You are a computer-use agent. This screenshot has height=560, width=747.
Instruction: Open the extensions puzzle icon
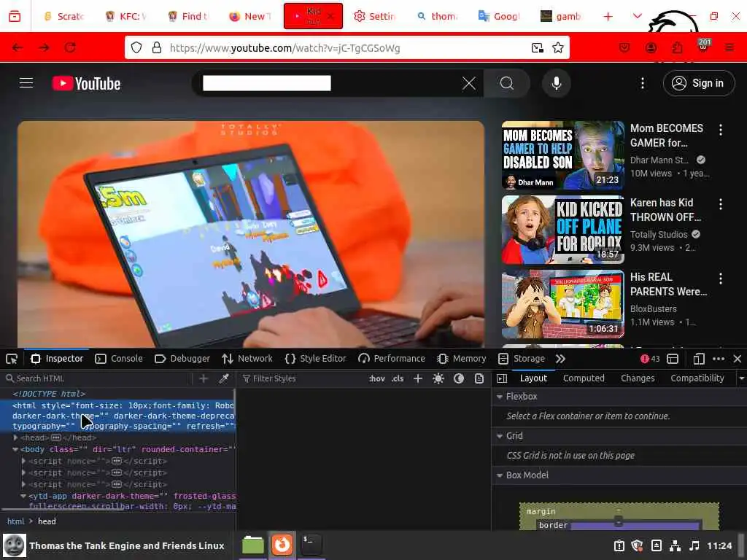pos(677,47)
